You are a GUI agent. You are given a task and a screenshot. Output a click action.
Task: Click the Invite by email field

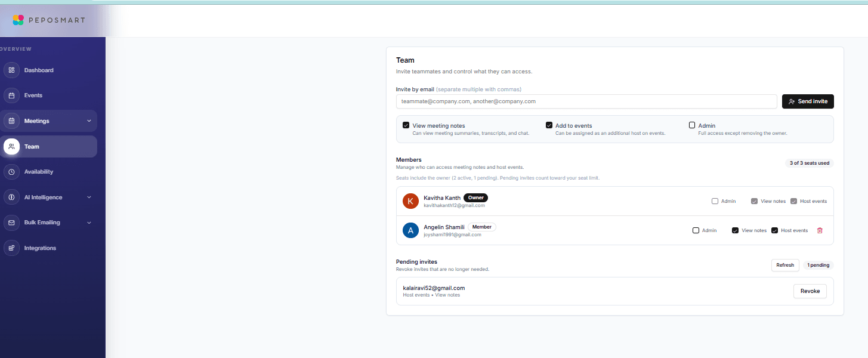[x=586, y=101]
